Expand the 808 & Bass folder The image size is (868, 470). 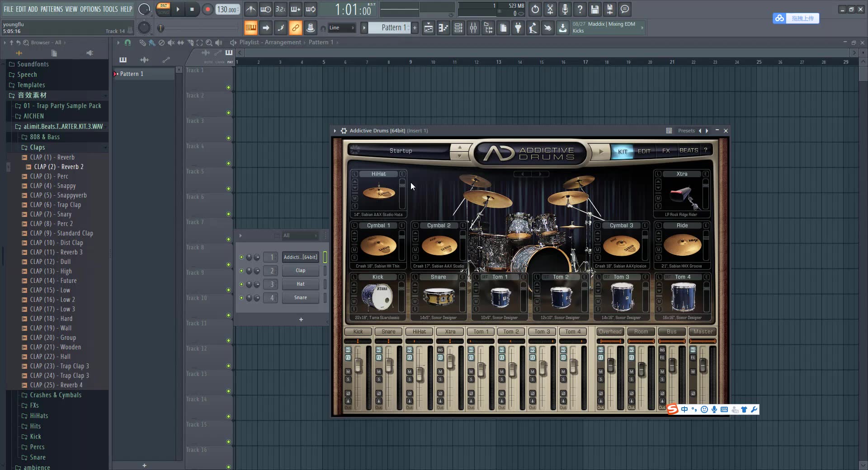pyautogui.click(x=44, y=137)
